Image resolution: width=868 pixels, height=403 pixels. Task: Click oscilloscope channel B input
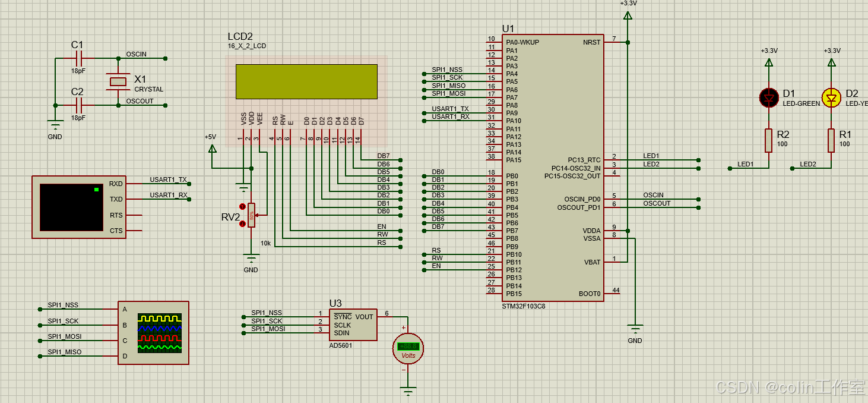pos(125,325)
